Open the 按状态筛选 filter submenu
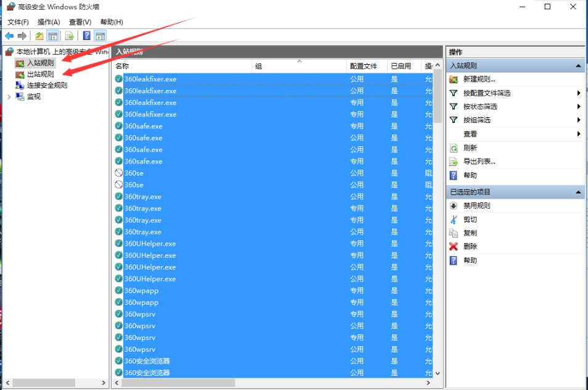 point(480,107)
